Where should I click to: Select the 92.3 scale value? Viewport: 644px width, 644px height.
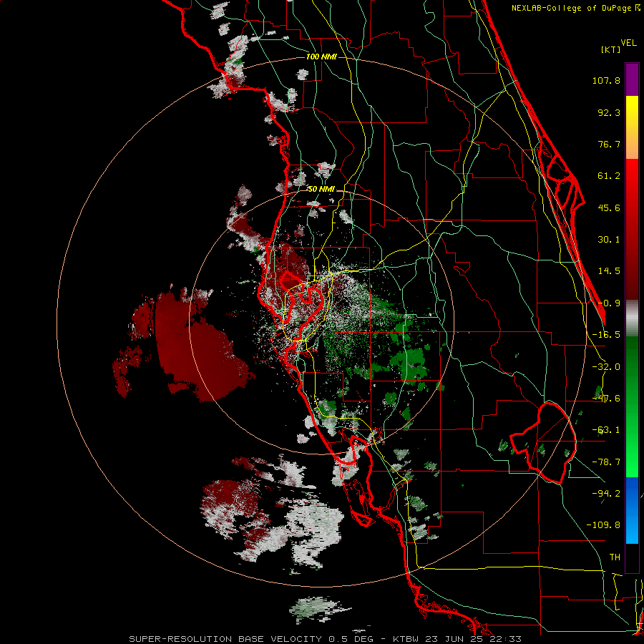pos(609,112)
